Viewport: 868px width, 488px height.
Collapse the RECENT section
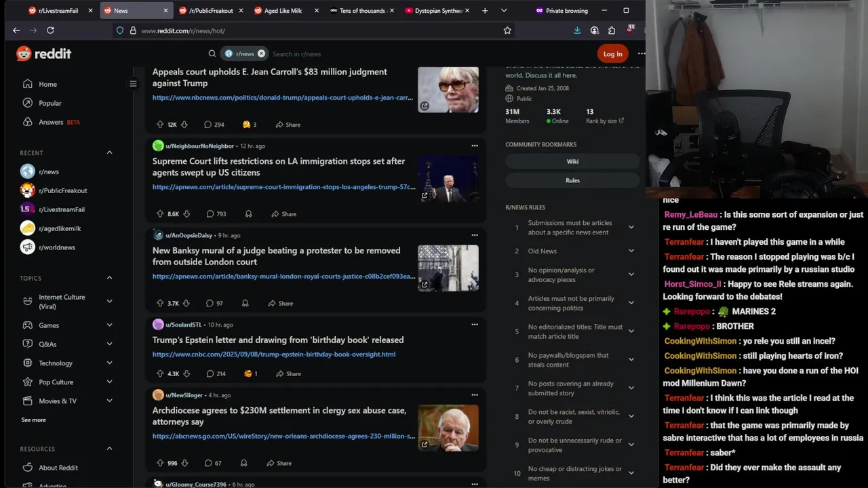pos(109,152)
